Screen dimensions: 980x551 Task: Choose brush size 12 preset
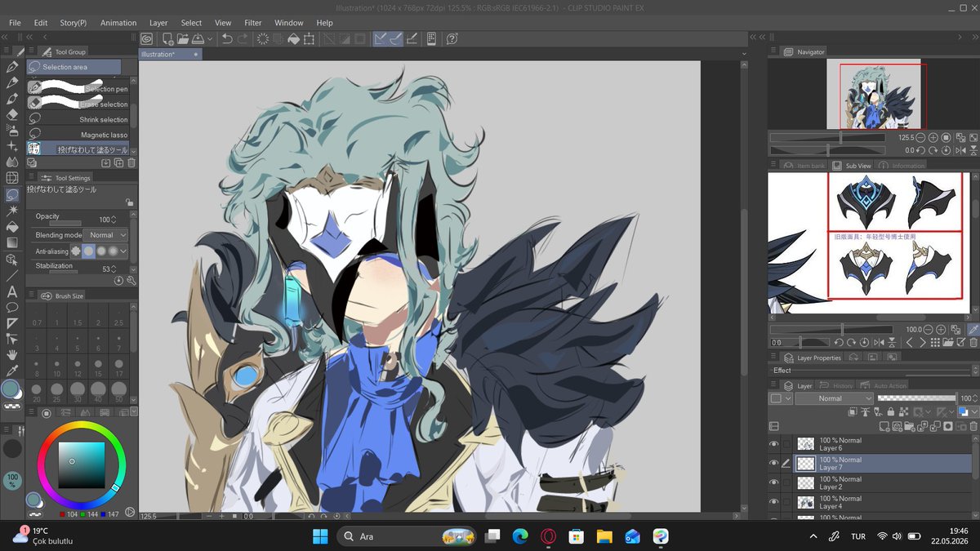coord(78,366)
